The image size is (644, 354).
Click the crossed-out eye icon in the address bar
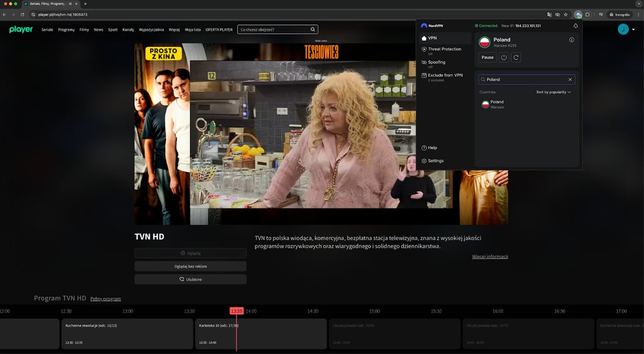(x=557, y=14)
